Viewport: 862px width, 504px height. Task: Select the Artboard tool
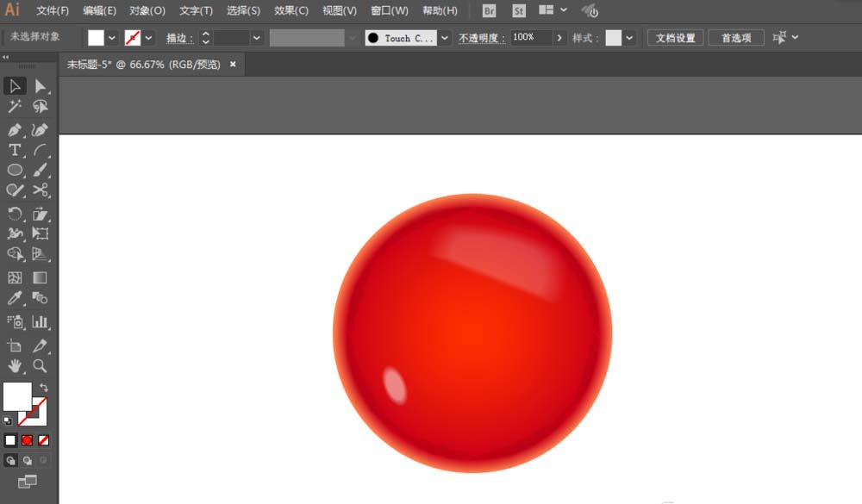pos(15,345)
